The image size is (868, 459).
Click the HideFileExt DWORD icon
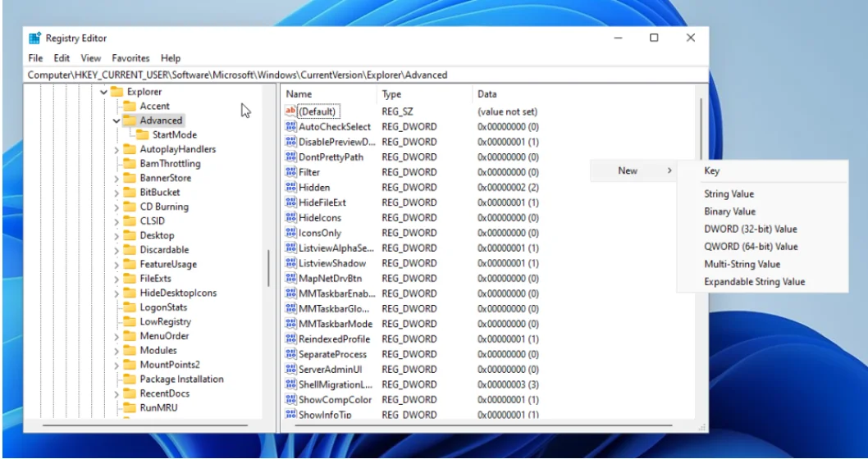(290, 202)
